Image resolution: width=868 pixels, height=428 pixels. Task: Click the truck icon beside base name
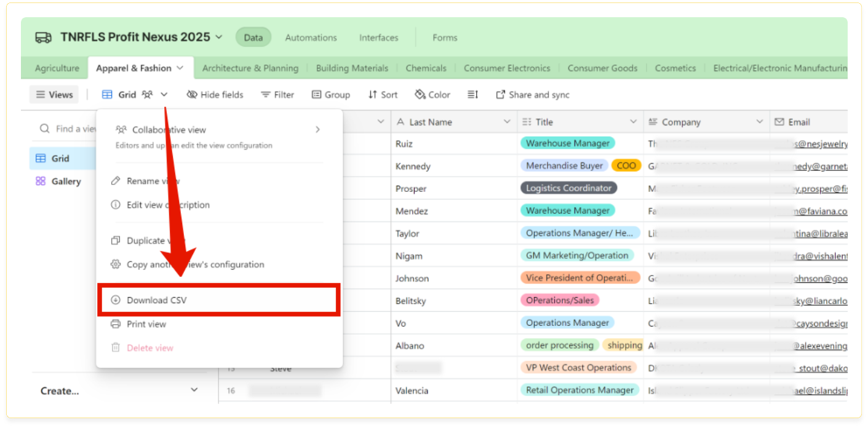[43, 38]
